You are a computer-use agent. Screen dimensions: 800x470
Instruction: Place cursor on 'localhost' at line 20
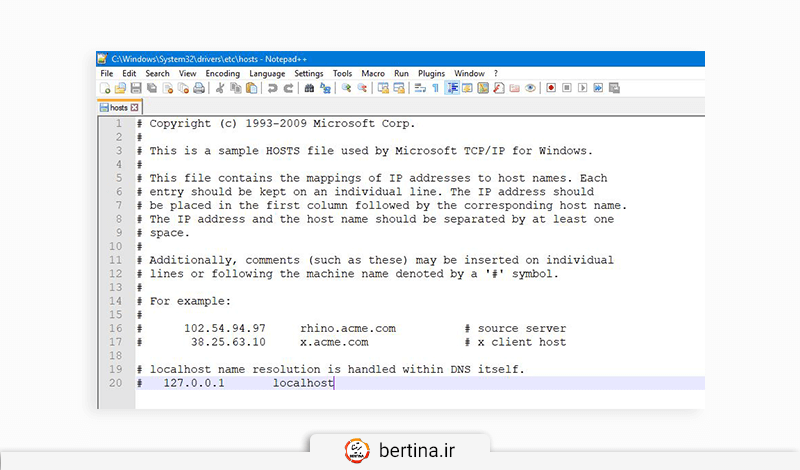point(303,383)
